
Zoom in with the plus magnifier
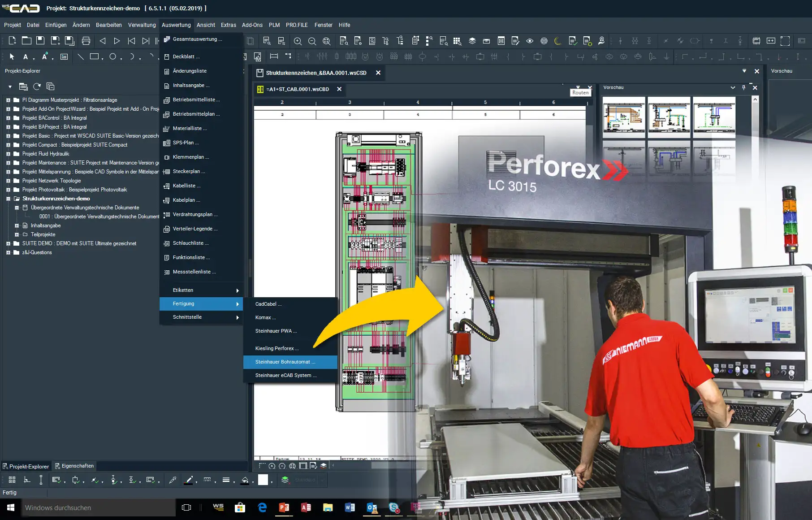pos(298,41)
